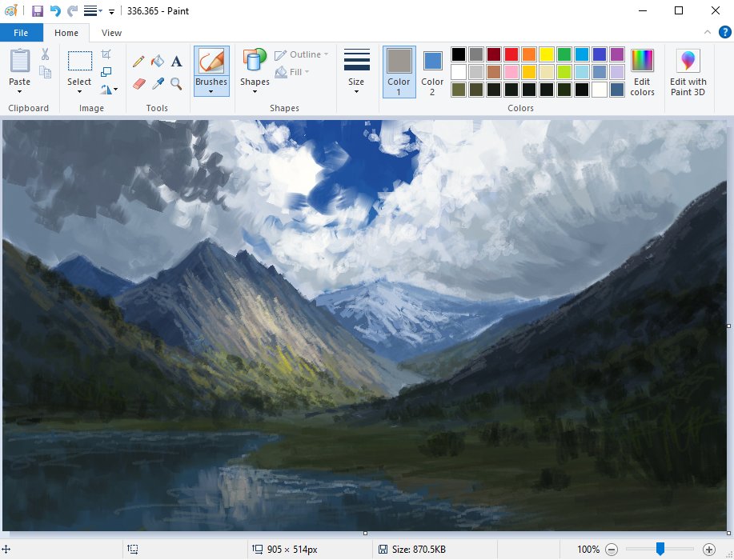Click the zoom slider thumb
This screenshot has height=560, width=734.
660,549
